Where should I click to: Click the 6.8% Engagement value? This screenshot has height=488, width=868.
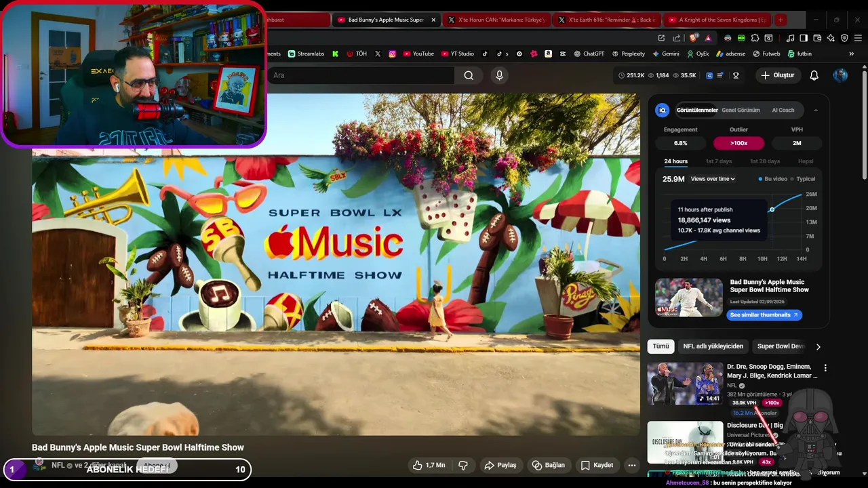680,143
